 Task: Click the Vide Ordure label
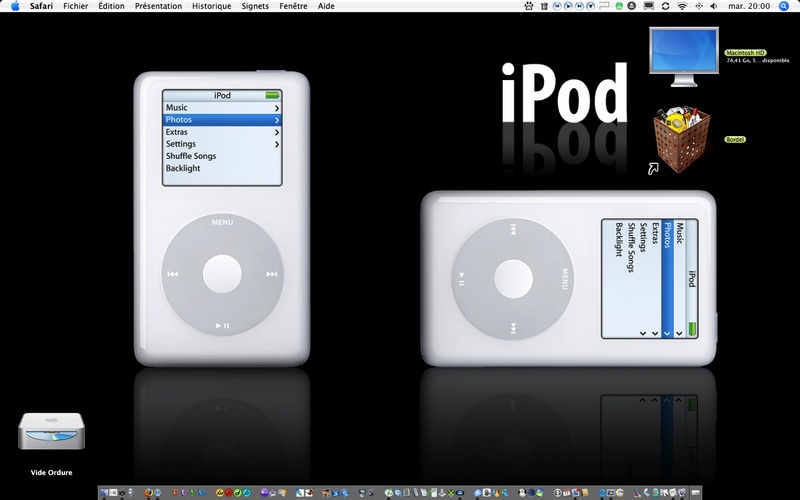click(x=52, y=472)
